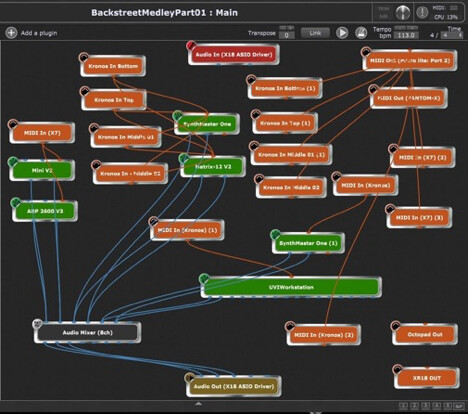The image size is (468, 414).
Task: Select view slot 2 at bottom right
Action: point(414,406)
